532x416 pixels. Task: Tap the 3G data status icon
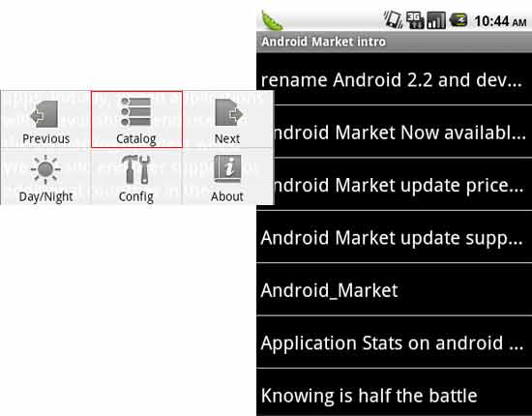tap(415, 20)
